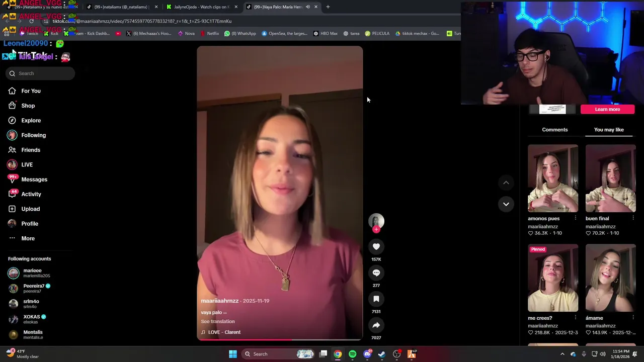Open the Nova bookmark
Screen dimensions: 644x362
[186, 34]
